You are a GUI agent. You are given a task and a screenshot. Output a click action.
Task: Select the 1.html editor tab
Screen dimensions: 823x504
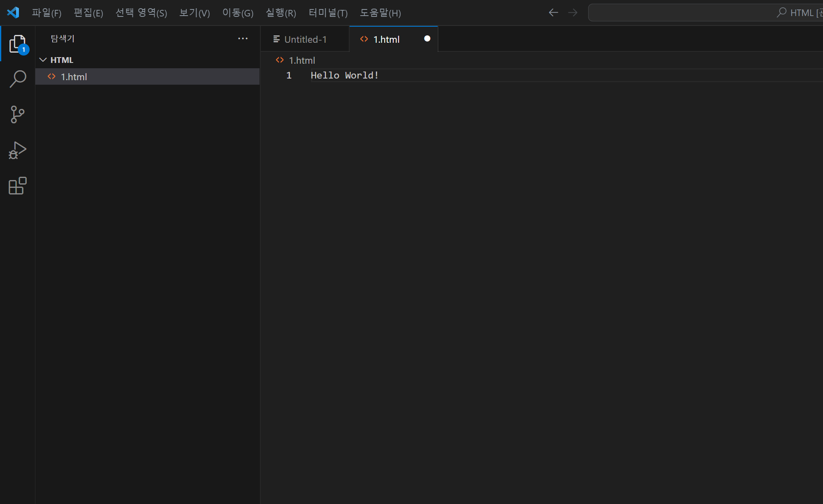pos(386,39)
